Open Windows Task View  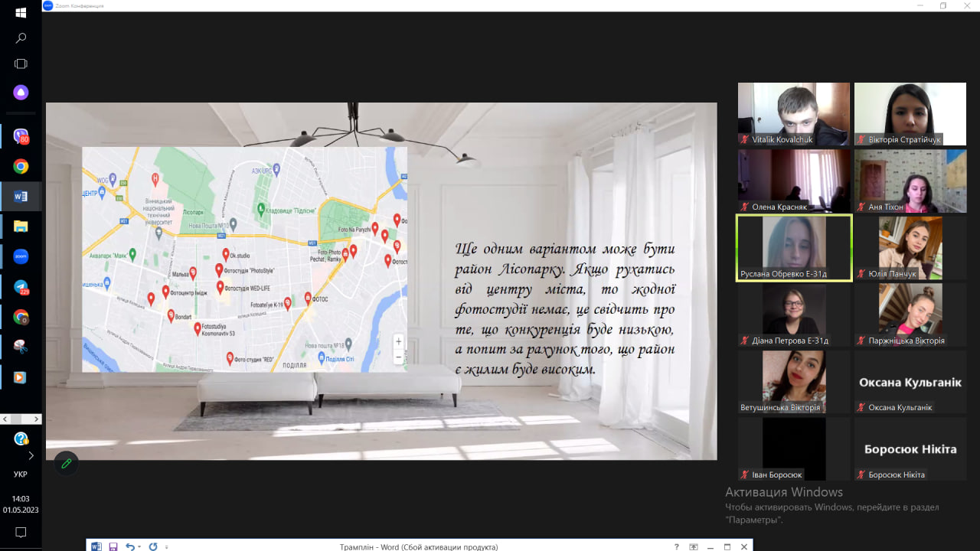21,64
